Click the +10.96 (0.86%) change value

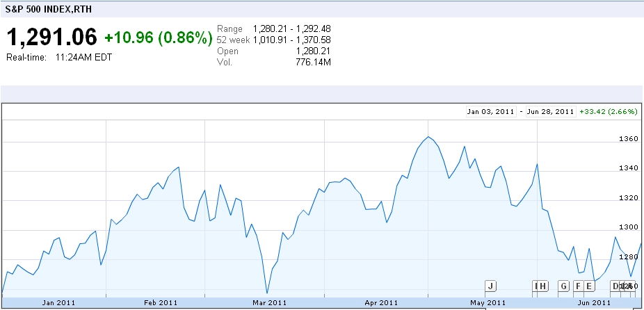pos(159,38)
